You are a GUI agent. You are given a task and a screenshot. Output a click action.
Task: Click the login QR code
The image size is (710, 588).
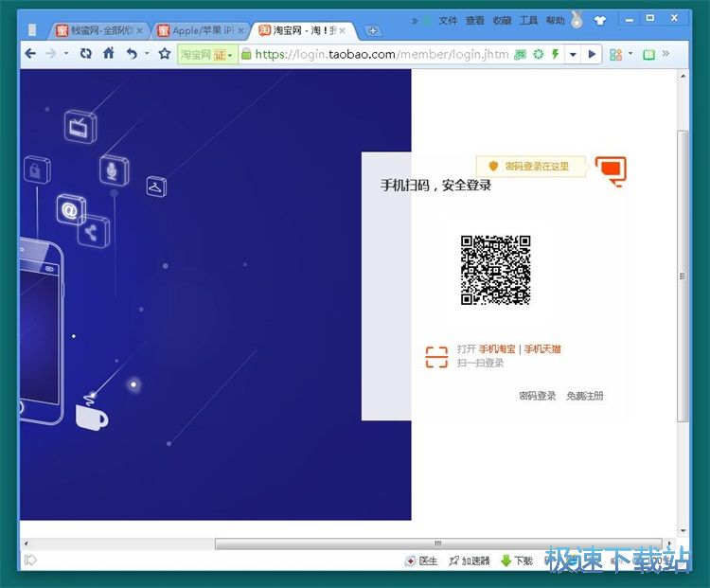click(496, 270)
